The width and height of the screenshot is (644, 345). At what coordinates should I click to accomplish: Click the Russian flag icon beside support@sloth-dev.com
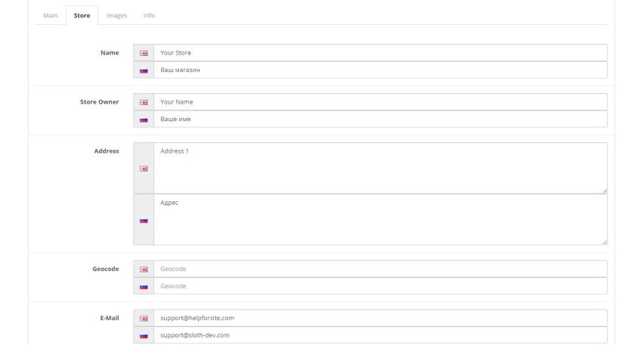144,336
